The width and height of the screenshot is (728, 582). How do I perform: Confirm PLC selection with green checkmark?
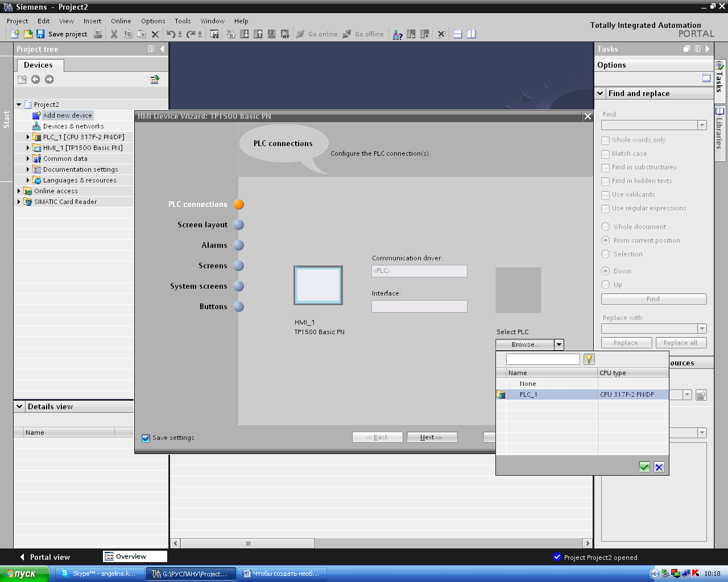644,467
